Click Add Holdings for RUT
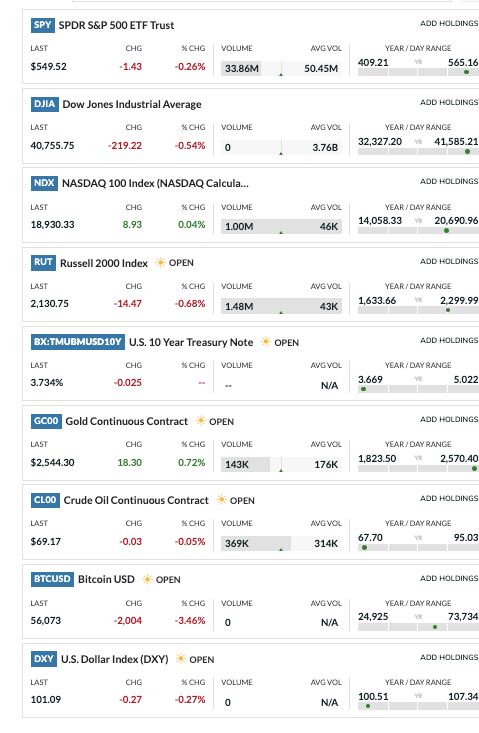Viewport: 479px width, 733px height. 449,261
